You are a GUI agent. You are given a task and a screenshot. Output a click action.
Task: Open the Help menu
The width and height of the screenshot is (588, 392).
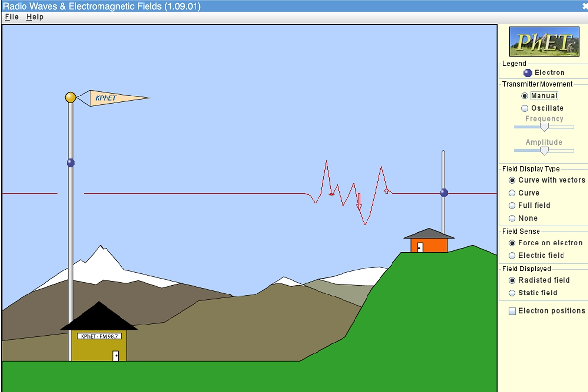tap(35, 17)
